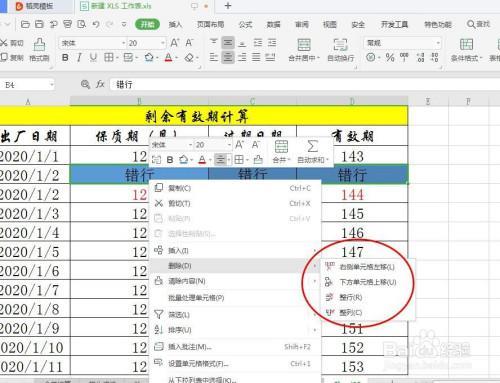500x383 pixels.
Task: Open the ribbon font size dropdown showing 20
Action: [163, 43]
